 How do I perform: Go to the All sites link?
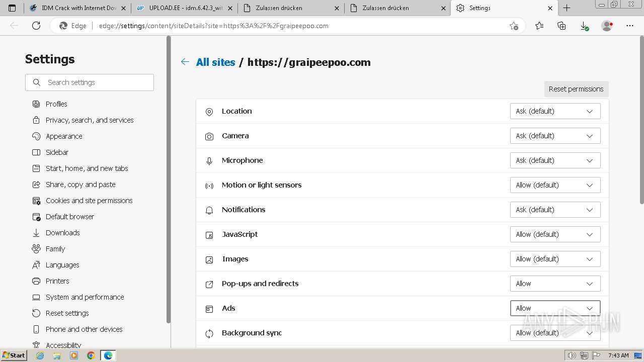216,62
